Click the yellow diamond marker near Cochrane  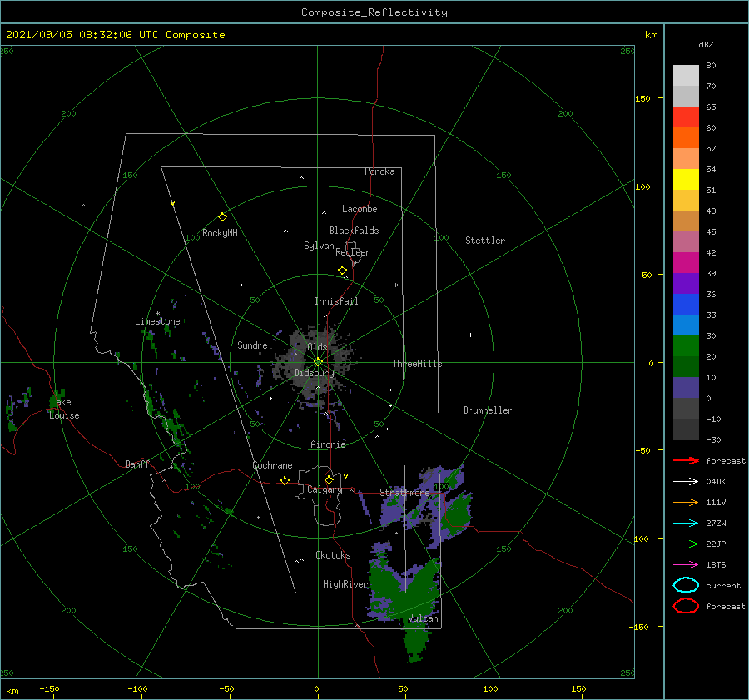(285, 481)
